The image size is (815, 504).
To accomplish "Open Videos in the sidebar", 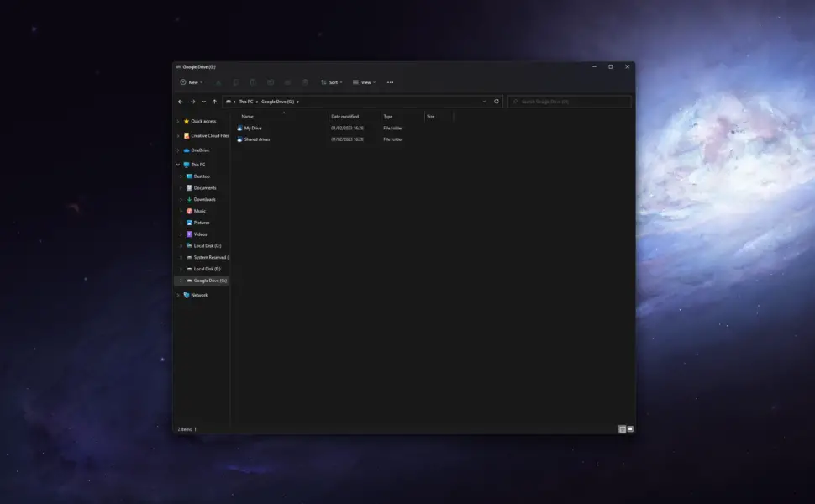I will 200,234.
